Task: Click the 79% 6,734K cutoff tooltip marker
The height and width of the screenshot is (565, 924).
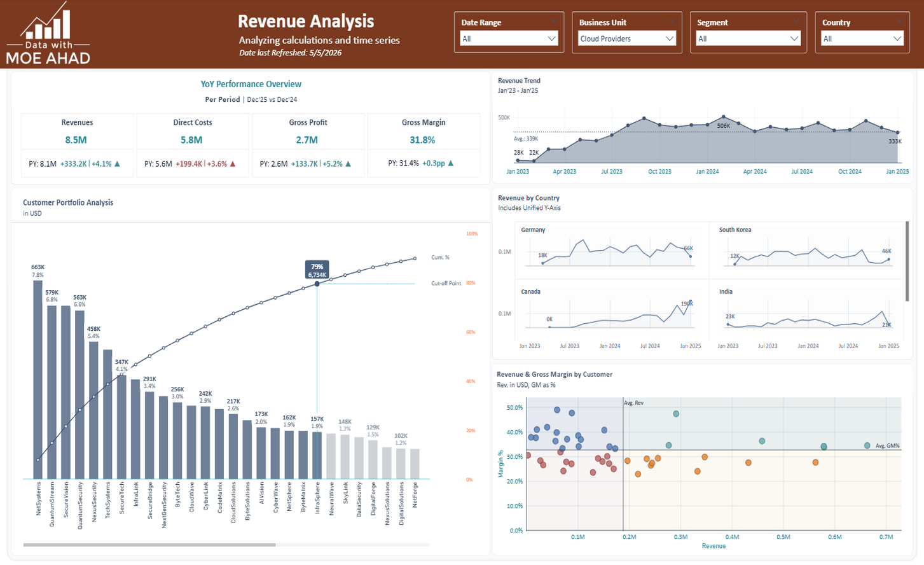Action: [317, 270]
